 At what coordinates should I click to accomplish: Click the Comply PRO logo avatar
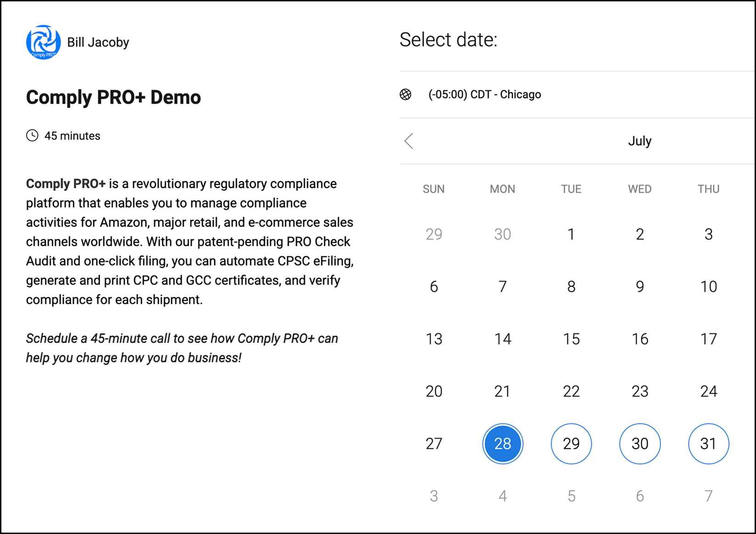point(43,42)
